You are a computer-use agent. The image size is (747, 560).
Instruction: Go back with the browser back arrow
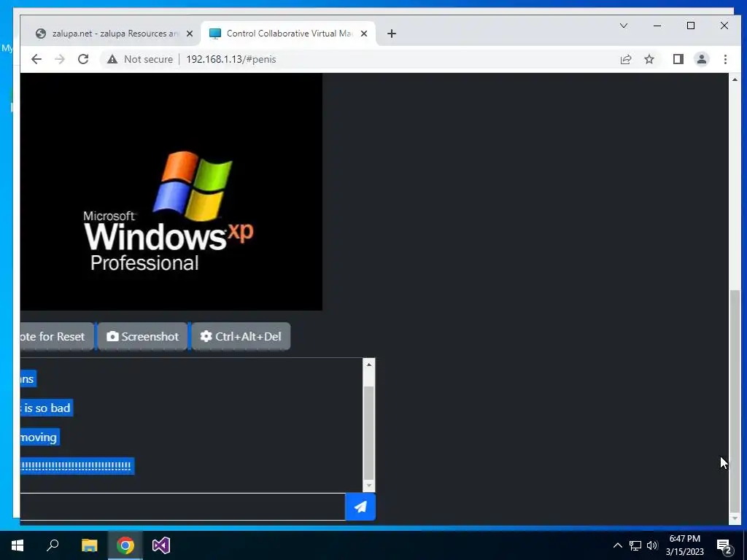pos(36,59)
